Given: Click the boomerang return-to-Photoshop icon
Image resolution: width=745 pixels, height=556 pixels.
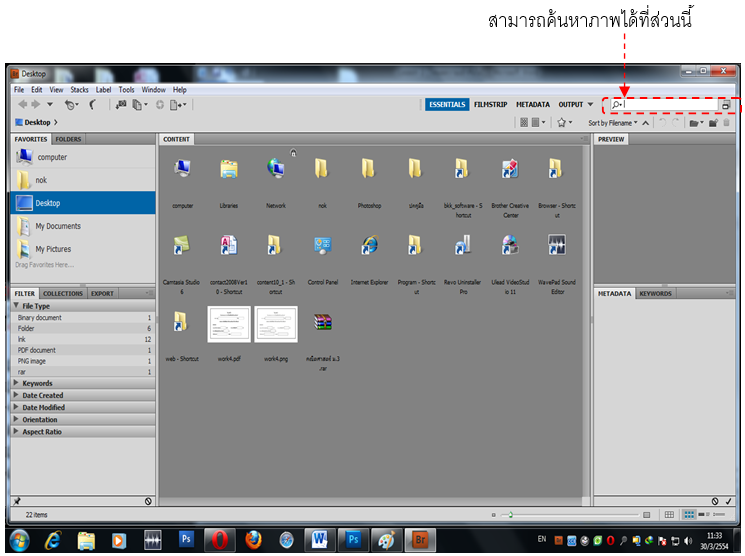Looking at the screenshot, I should 93,104.
